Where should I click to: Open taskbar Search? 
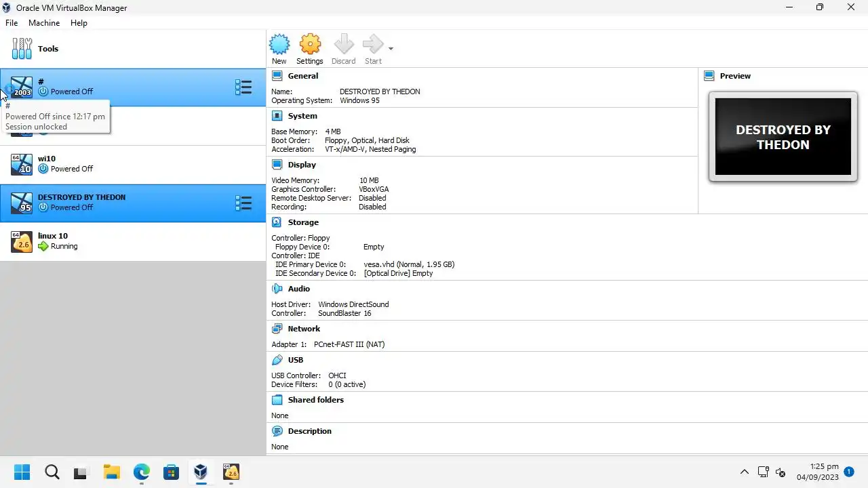52,472
